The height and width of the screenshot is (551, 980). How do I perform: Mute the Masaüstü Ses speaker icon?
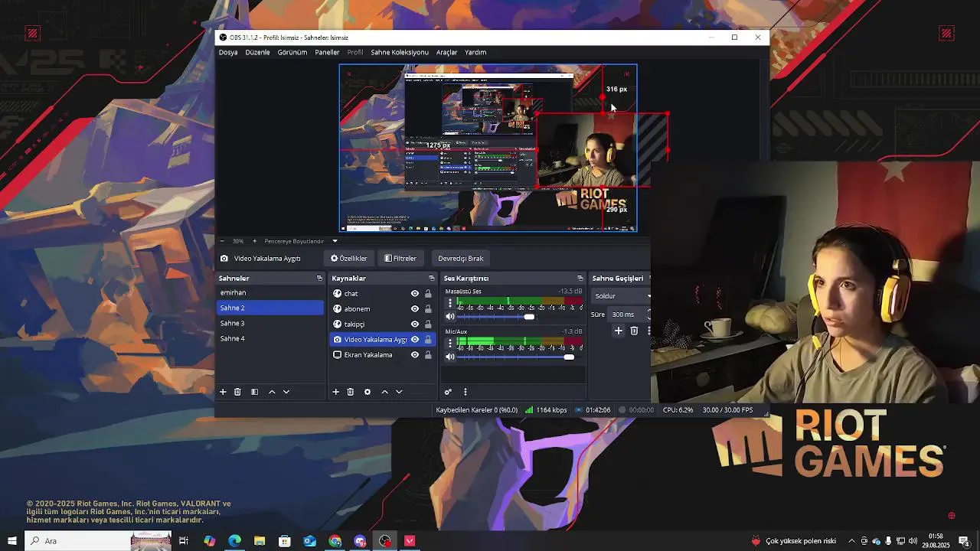[450, 317]
